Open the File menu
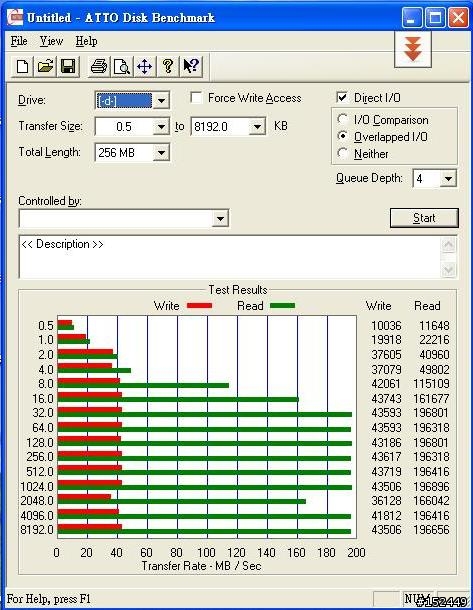This screenshot has width=473, height=610. click(x=19, y=41)
